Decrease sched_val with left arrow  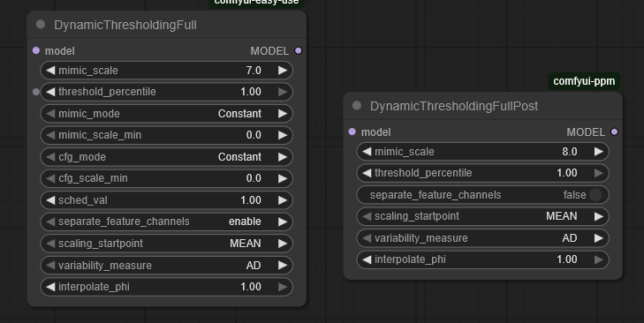pyautogui.click(x=50, y=199)
